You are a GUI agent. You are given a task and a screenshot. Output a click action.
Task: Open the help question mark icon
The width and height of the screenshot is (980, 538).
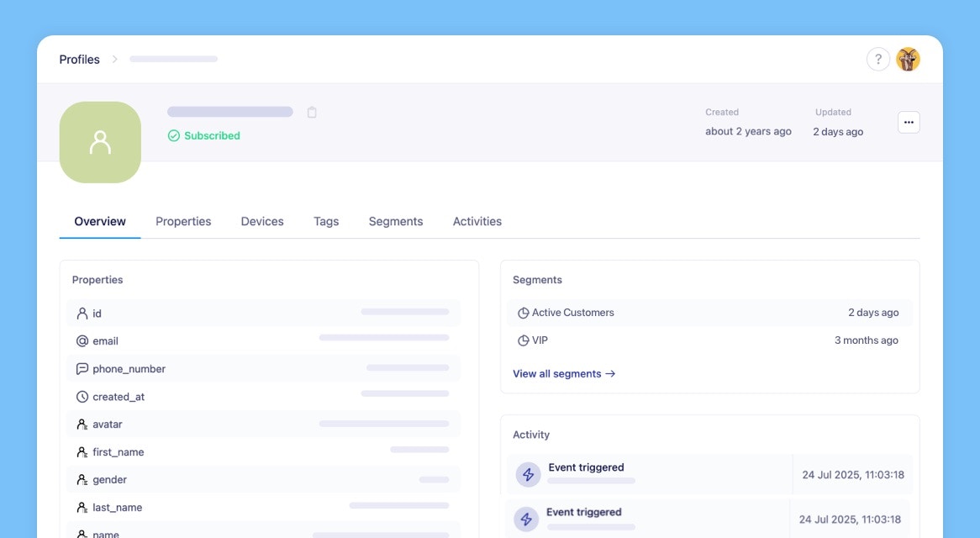(x=877, y=59)
